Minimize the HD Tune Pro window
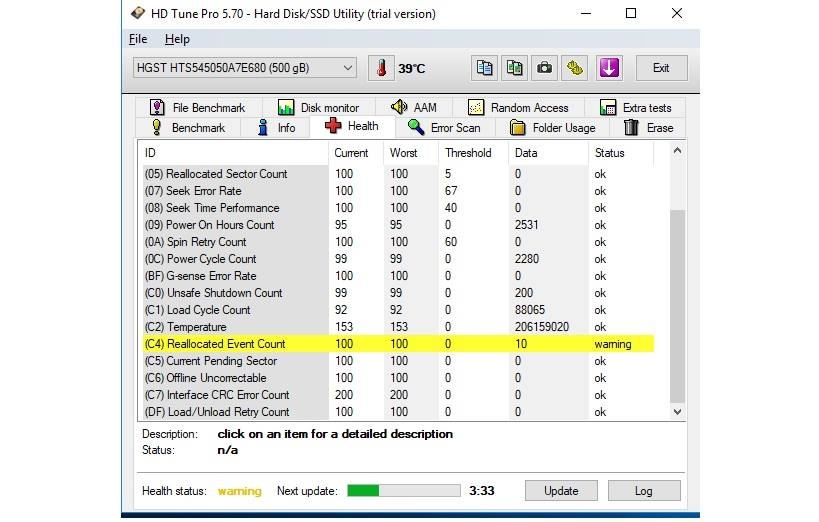The image size is (819, 522). [x=586, y=13]
